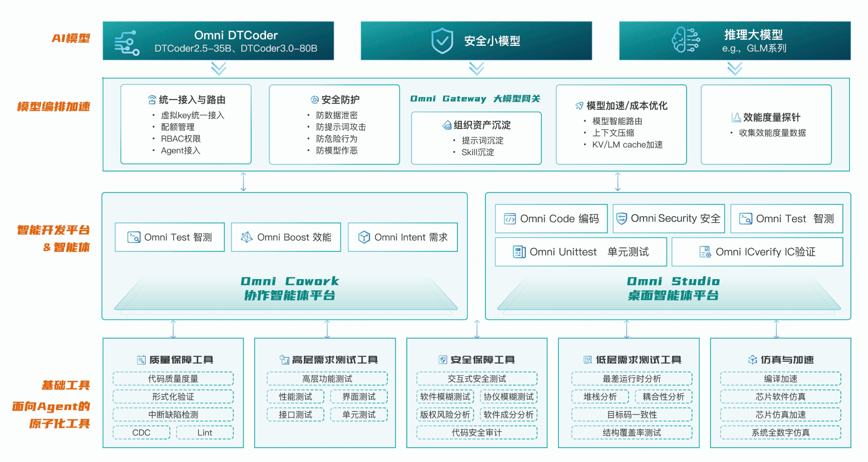This screenshot has width=868, height=462.
Task: Click the 堆栈分析 chip
Action: coord(600,397)
